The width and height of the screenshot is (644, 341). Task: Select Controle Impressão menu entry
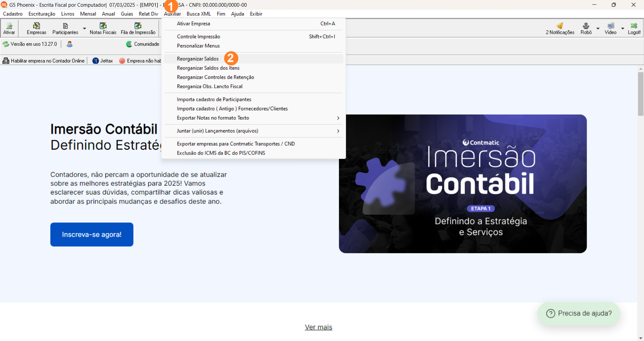point(253,37)
